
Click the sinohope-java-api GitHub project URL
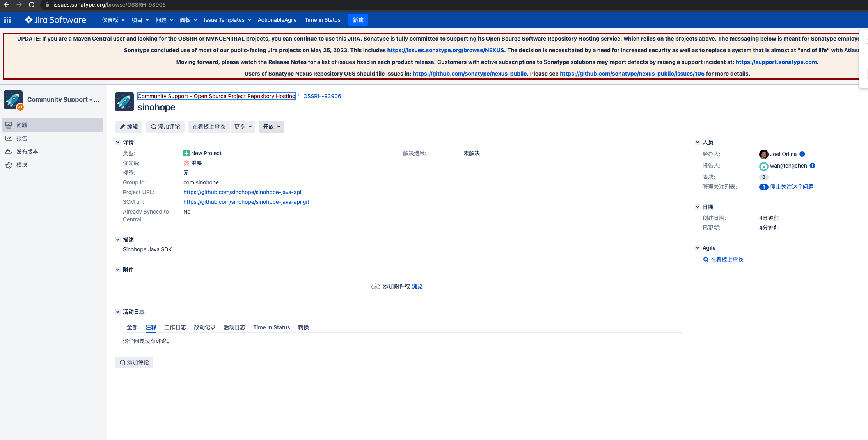click(x=242, y=192)
